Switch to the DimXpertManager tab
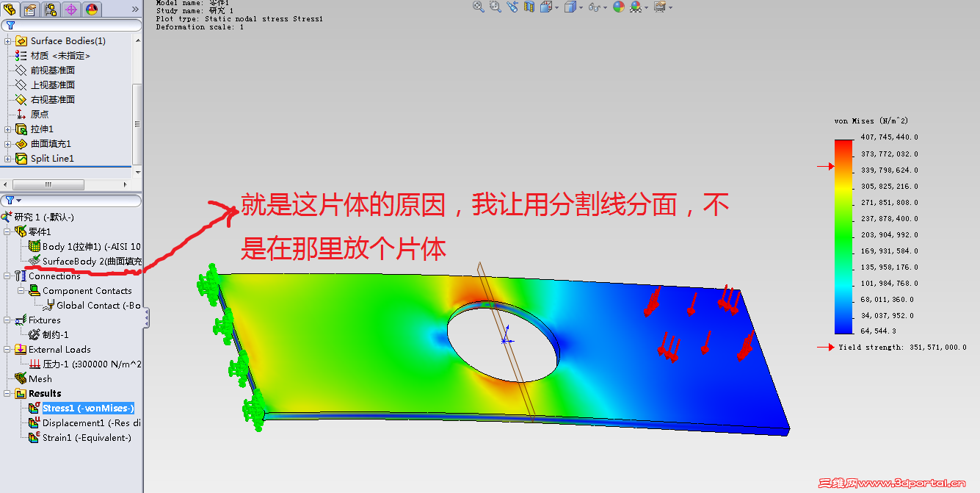Viewport: 980px width, 493px height. pyautogui.click(x=71, y=9)
